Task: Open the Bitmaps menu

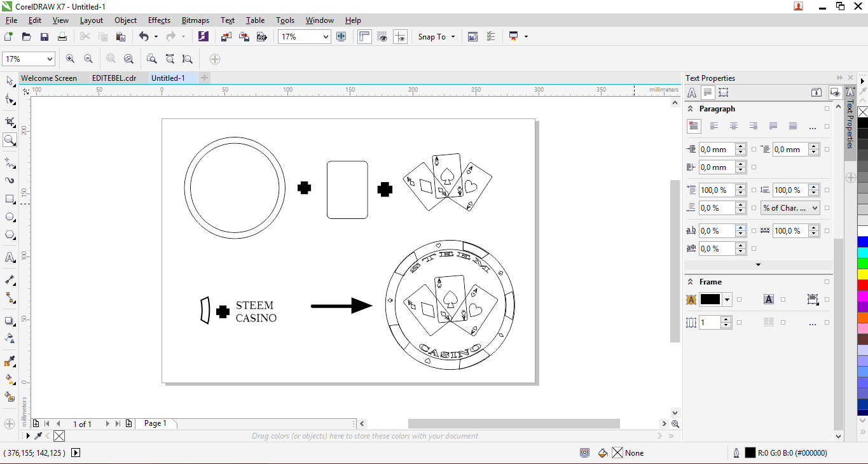Action: [x=195, y=20]
